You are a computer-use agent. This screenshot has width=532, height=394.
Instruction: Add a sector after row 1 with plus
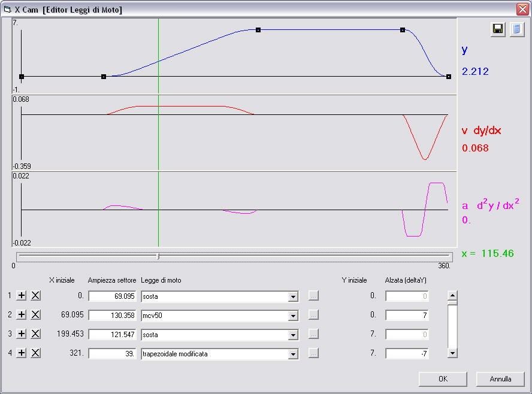pyautogui.click(x=22, y=295)
